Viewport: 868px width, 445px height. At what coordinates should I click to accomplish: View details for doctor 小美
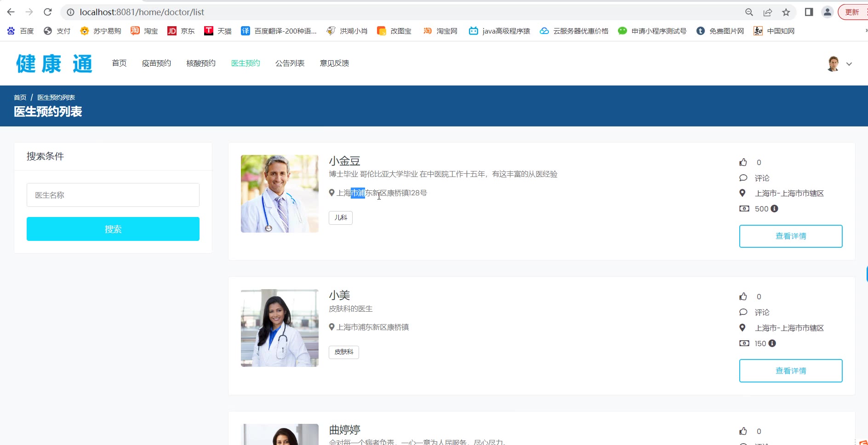(791, 371)
